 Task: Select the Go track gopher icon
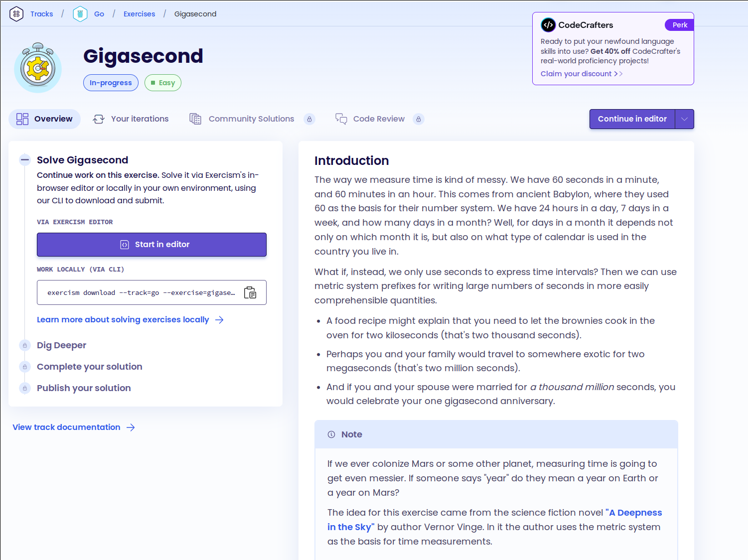point(80,13)
